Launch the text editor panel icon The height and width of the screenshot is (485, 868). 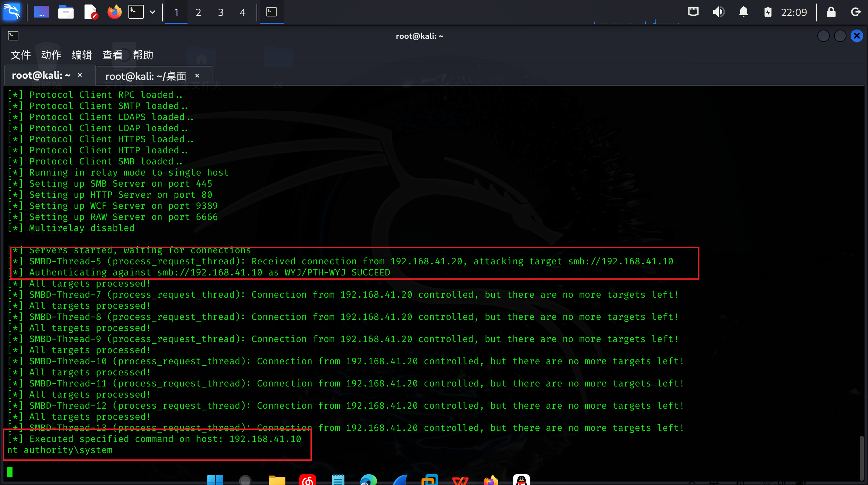pyautogui.click(x=90, y=12)
